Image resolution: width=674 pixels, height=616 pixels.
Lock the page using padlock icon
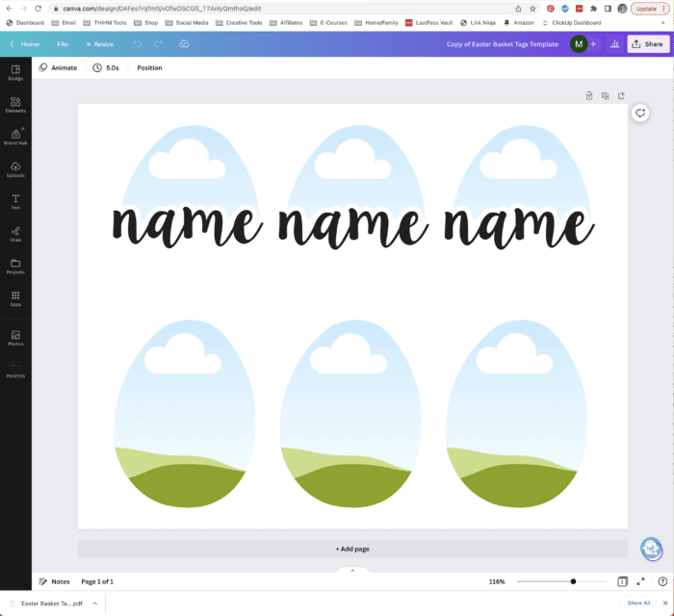tap(588, 95)
